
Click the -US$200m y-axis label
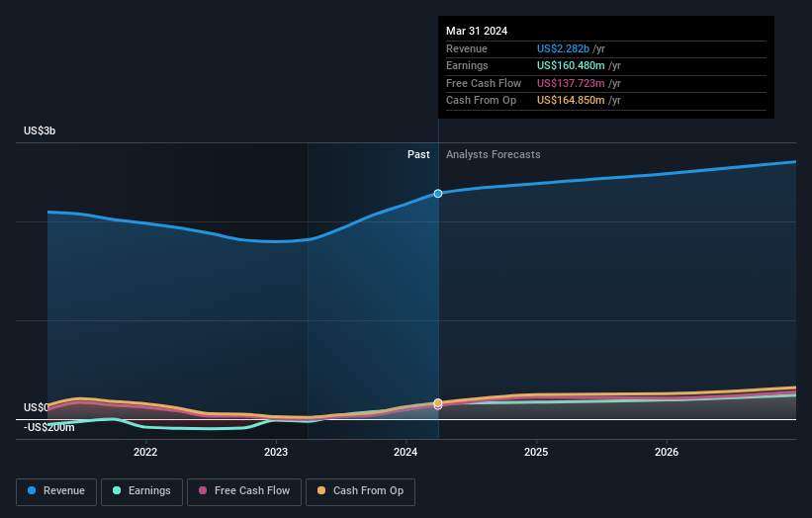tap(49, 427)
